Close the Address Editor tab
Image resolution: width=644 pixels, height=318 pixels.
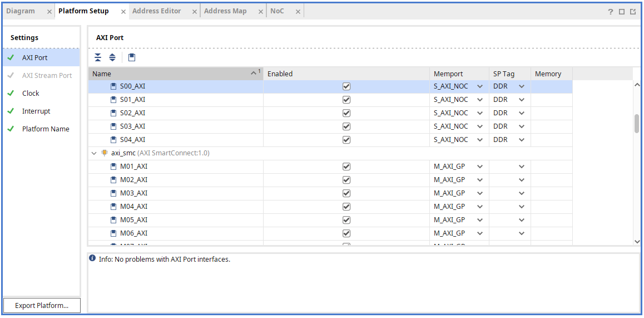pos(194,12)
